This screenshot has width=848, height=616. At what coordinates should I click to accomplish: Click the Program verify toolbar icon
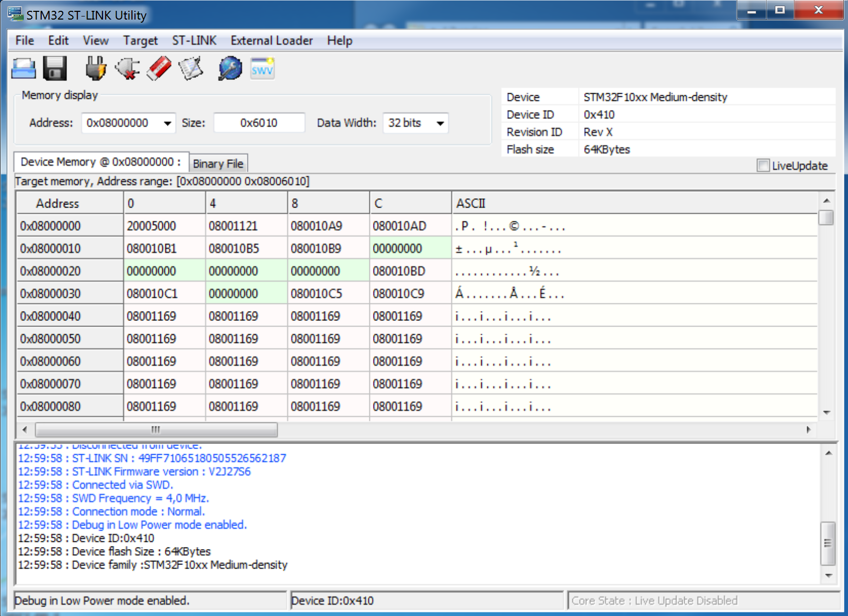(191, 69)
